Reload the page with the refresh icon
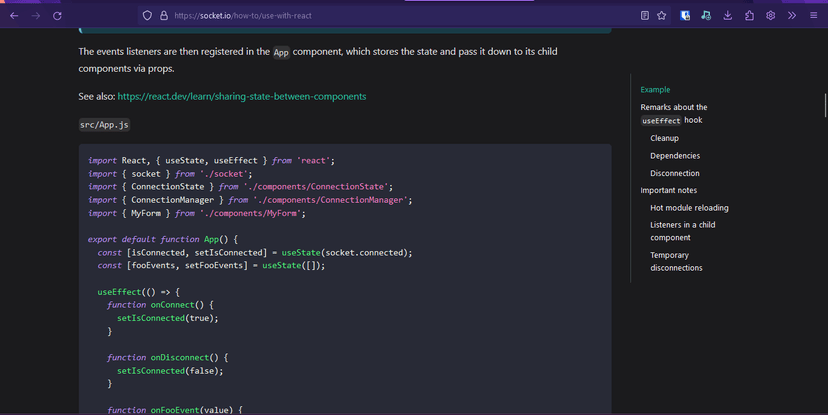The height and width of the screenshot is (415, 828). [x=57, y=16]
